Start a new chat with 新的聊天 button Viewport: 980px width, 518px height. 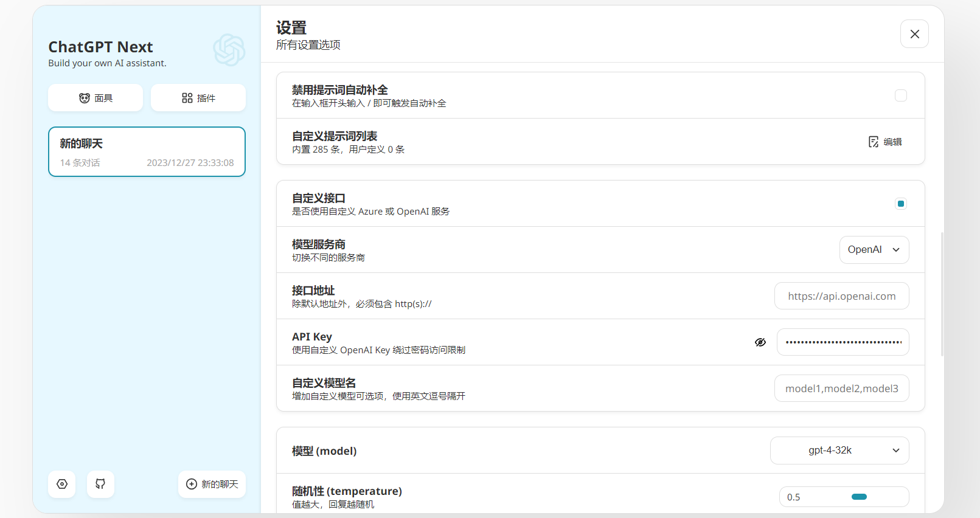pyautogui.click(x=212, y=484)
